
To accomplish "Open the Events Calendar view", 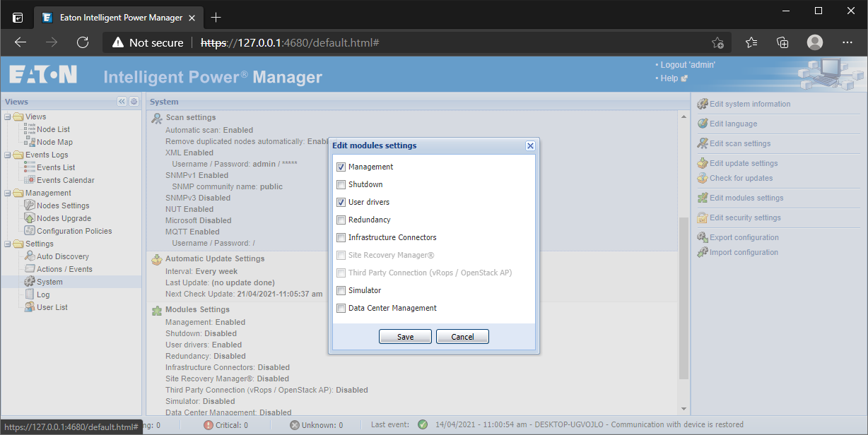I will 66,180.
